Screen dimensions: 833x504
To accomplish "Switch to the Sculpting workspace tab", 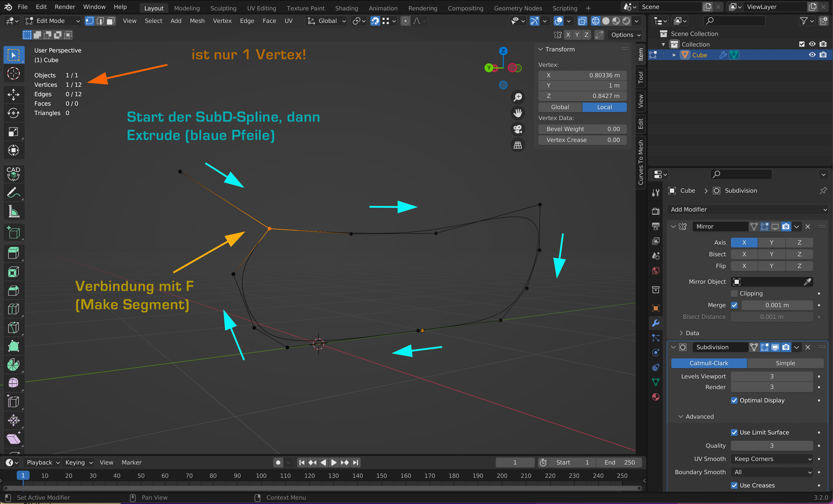I will coord(223,8).
